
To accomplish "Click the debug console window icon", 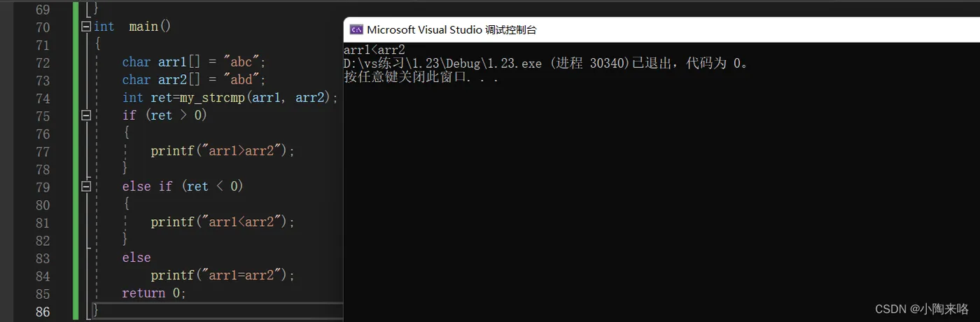I will click(x=356, y=29).
